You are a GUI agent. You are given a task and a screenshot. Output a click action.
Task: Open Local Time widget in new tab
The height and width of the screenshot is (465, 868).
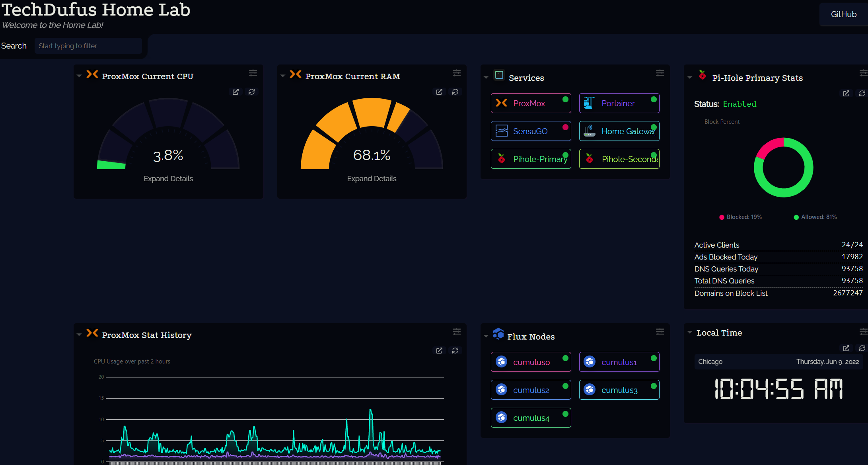coord(846,348)
